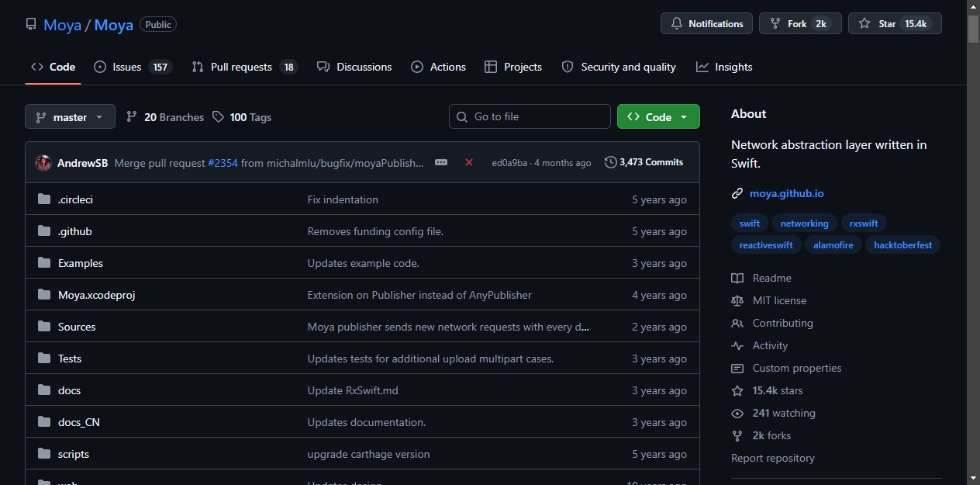Click the Contributing people icon

tap(737, 323)
